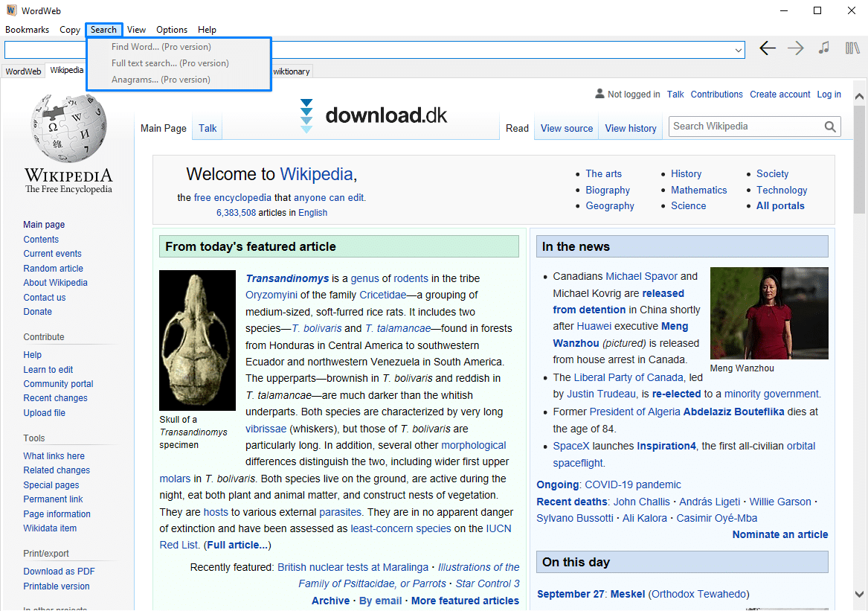Click the Printable version link
Image resolution: width=868 pixels, height=611 pixels.
[x=57, y=586]
